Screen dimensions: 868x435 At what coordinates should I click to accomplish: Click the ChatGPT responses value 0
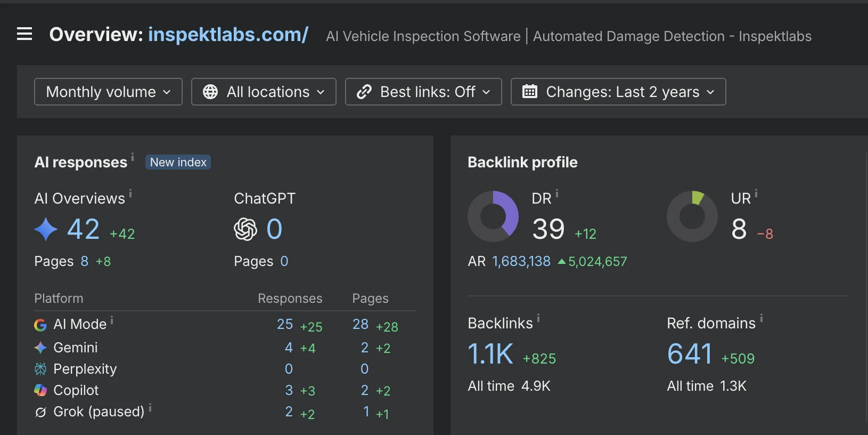coord(274,229)
